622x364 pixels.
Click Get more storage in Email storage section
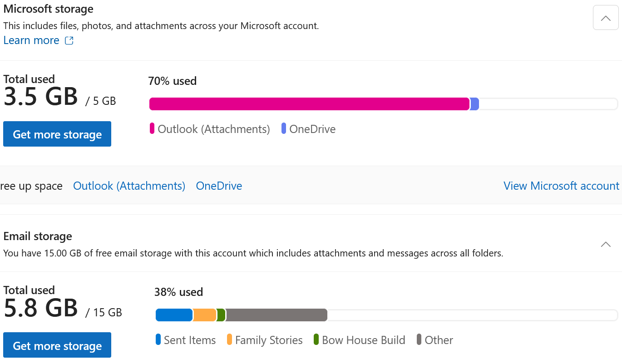coord(57,345)
